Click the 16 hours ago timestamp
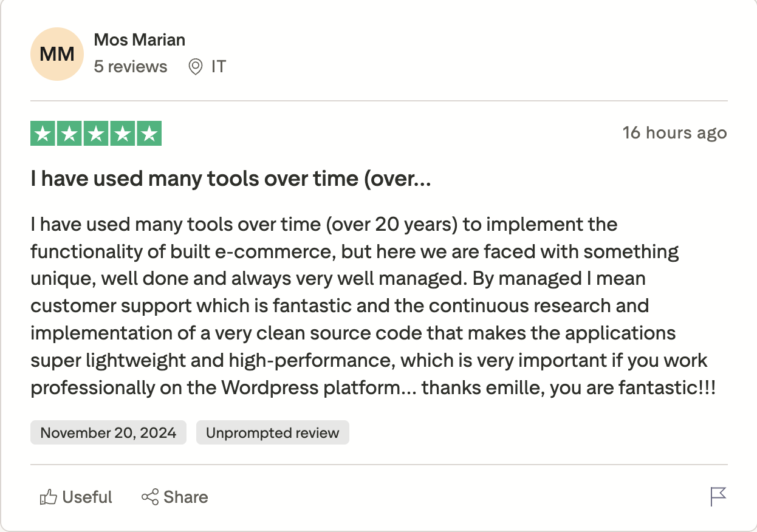757x532 pixels. click(x=676, y=132)
